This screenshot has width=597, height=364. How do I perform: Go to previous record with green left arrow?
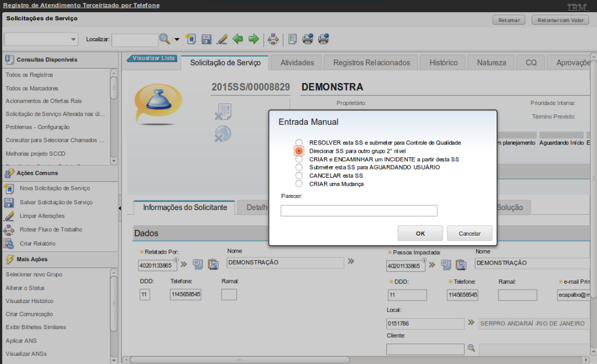[238, 39]
